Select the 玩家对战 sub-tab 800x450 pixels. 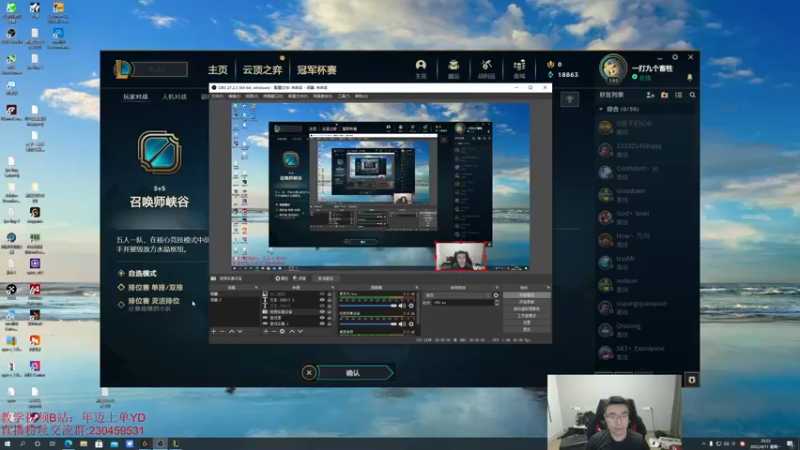135,96
